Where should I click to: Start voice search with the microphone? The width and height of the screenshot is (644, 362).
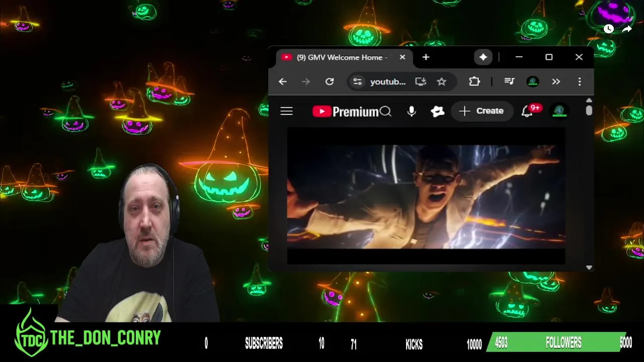pos(412,112)
